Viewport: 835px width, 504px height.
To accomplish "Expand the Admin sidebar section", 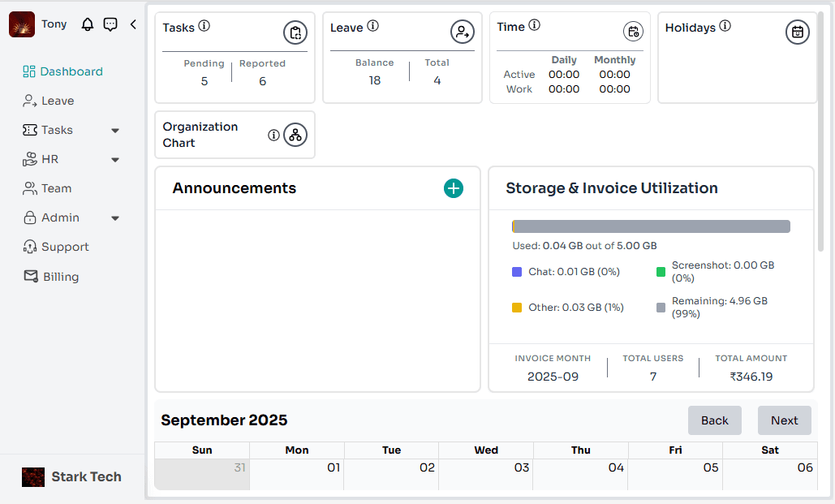I will pos(114,218).
